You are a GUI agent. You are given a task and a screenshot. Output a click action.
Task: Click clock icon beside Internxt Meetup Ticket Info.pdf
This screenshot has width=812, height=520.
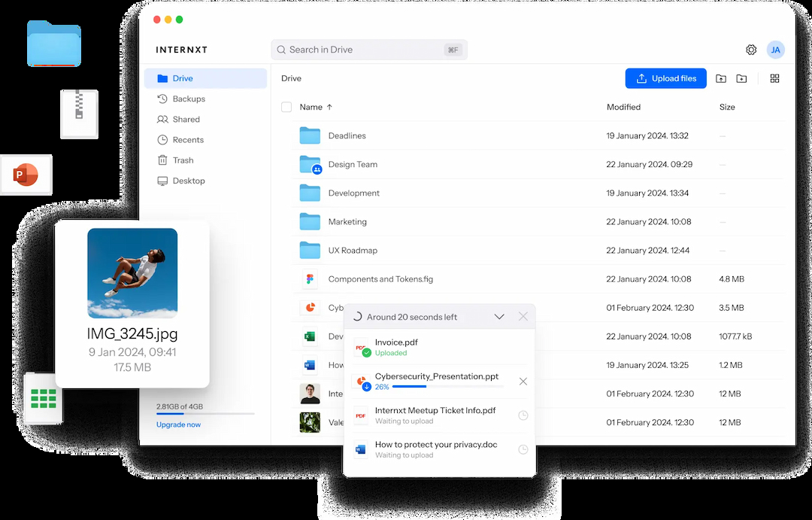coord(523,415)
